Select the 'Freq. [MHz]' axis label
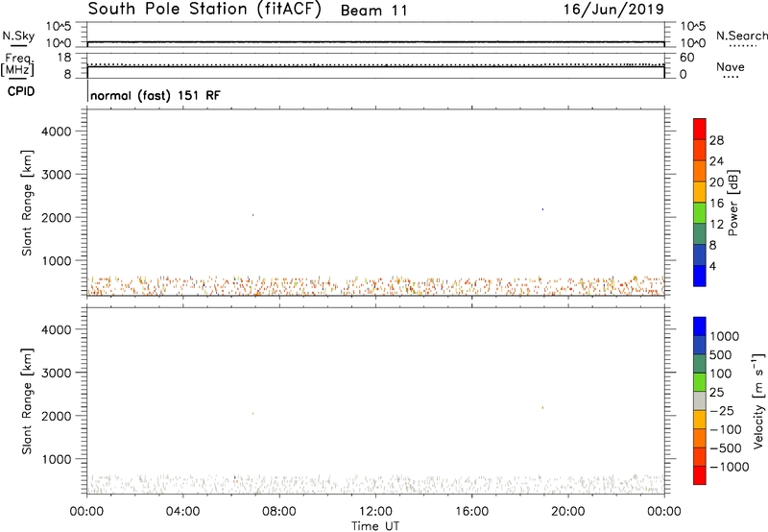This screenshot has width=768, height=532. (18, 65)
